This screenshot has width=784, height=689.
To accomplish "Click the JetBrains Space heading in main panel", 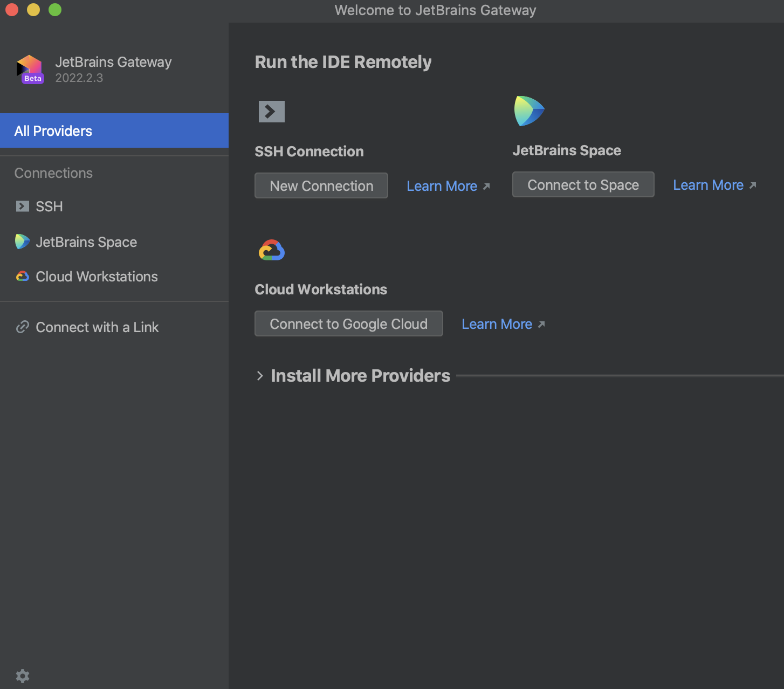I will (567, 150).
